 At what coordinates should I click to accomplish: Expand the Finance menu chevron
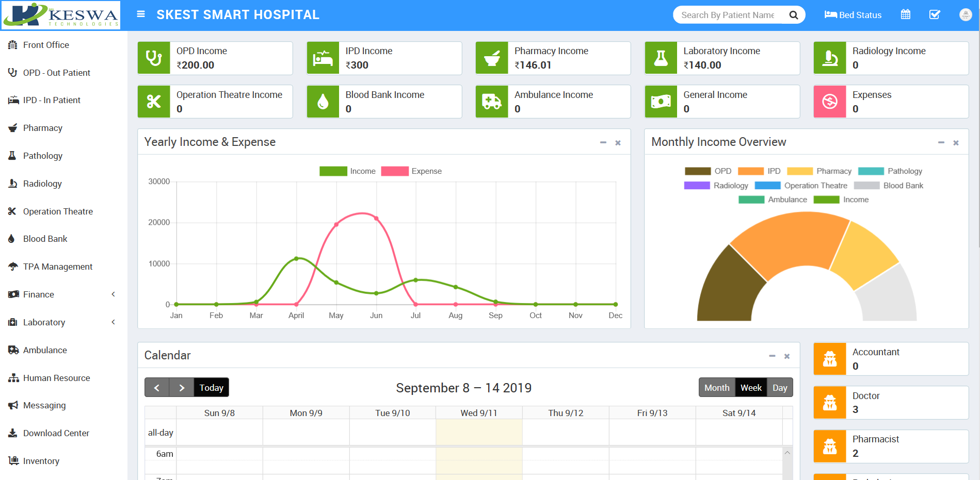(x=114, y=294)
